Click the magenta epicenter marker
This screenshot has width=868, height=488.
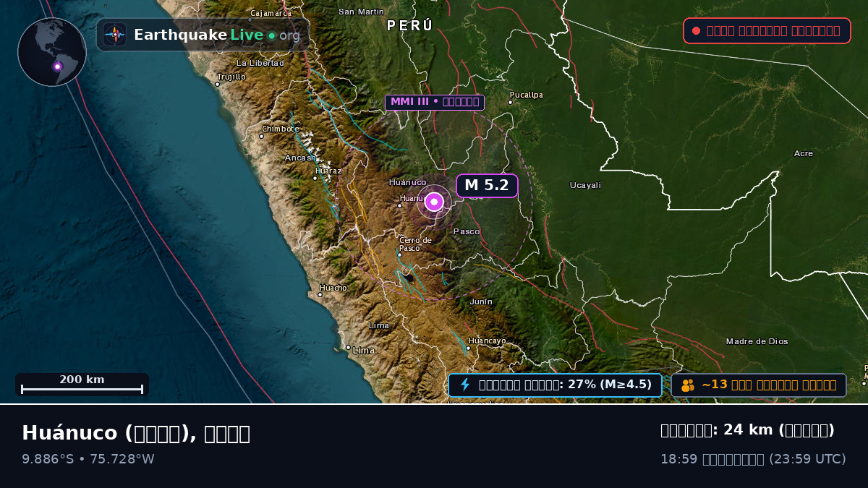434,202
